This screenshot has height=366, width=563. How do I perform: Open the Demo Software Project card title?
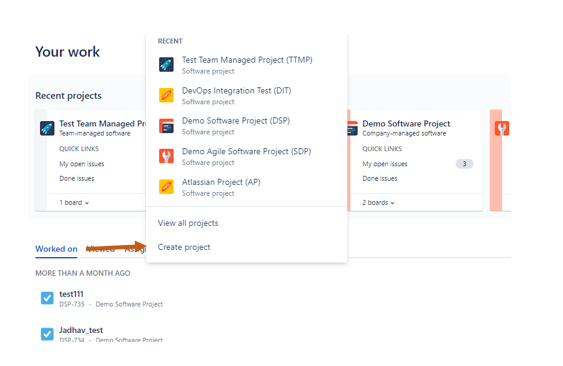pyautogui.click(x=406, y=124)
